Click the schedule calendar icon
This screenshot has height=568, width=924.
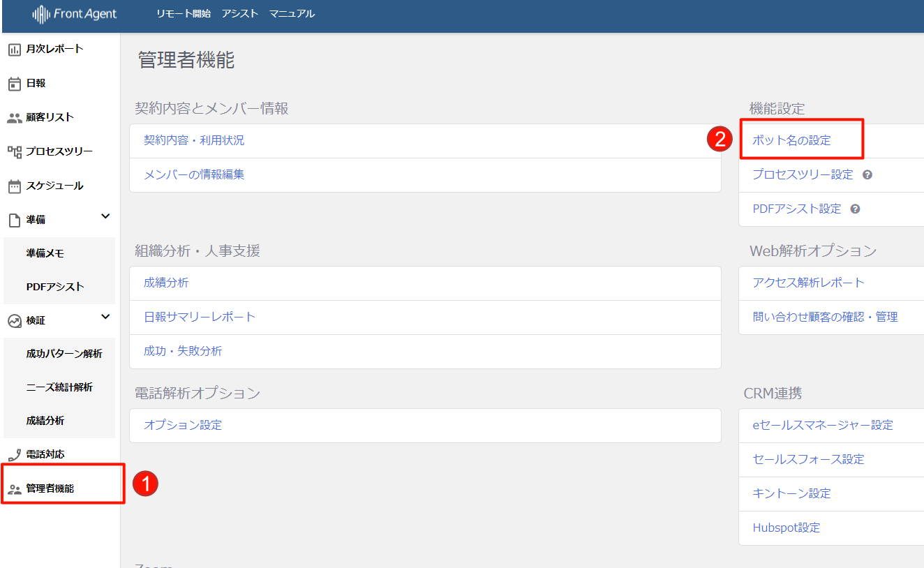(15, 186)
